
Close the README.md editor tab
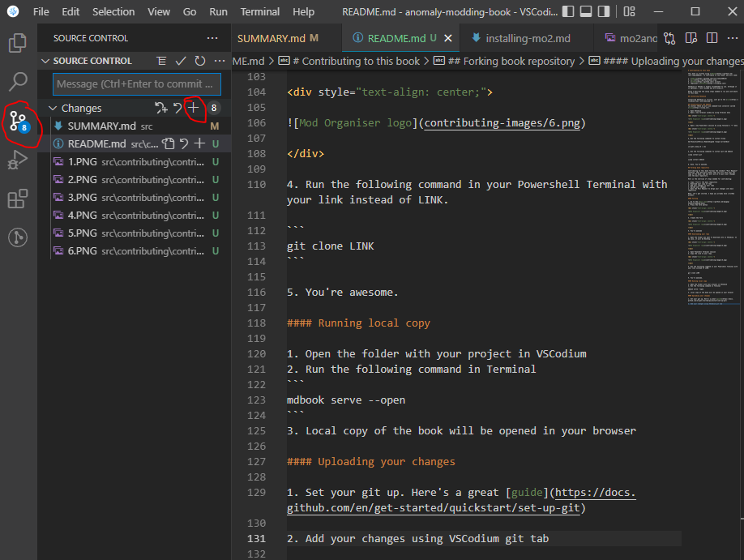pos(448,38)
